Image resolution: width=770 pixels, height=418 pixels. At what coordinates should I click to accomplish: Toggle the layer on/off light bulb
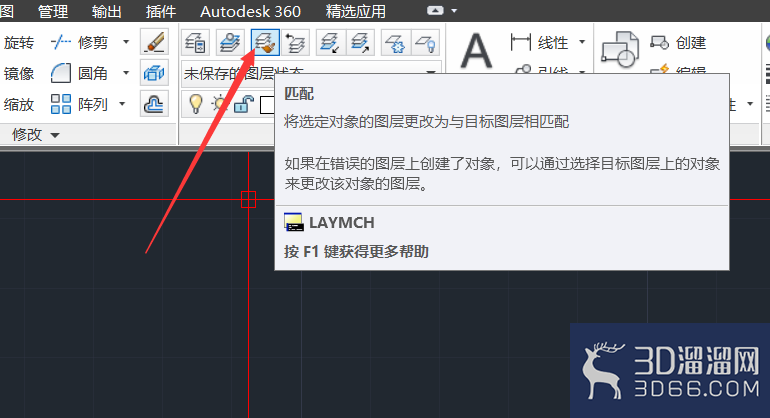pyautogui.click(x=196, y=104)
